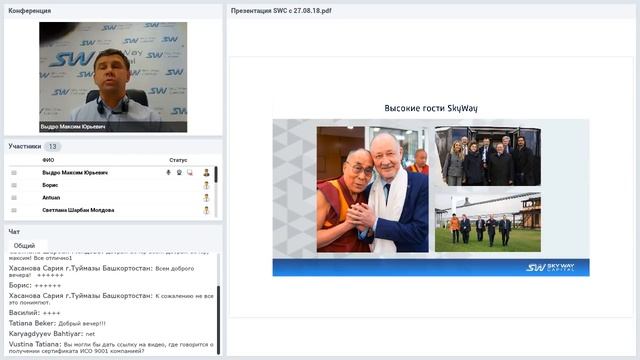640x360 pixels.
Task: Click the gray square marker beside Выдро Максим Юрьевич
Action: click(14, 173)
